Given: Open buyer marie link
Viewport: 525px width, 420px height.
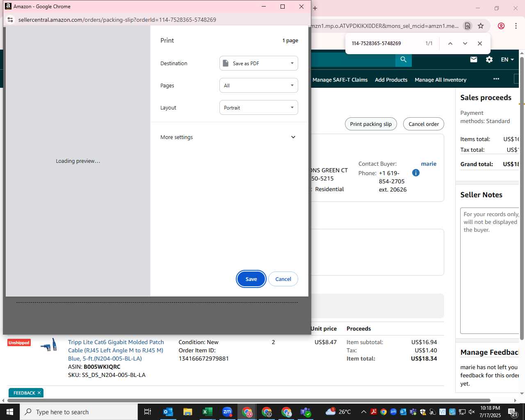Looking at the screenshot, I should click(x=429, y=164).
